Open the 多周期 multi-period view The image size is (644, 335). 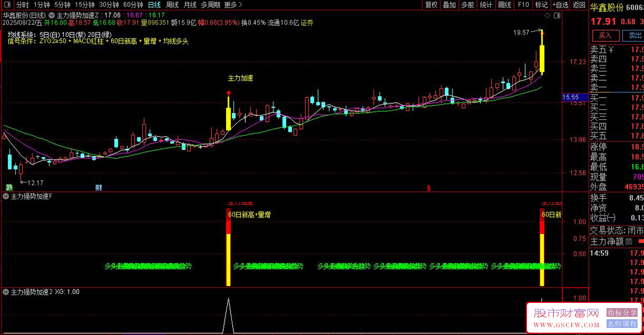(210, 5)
